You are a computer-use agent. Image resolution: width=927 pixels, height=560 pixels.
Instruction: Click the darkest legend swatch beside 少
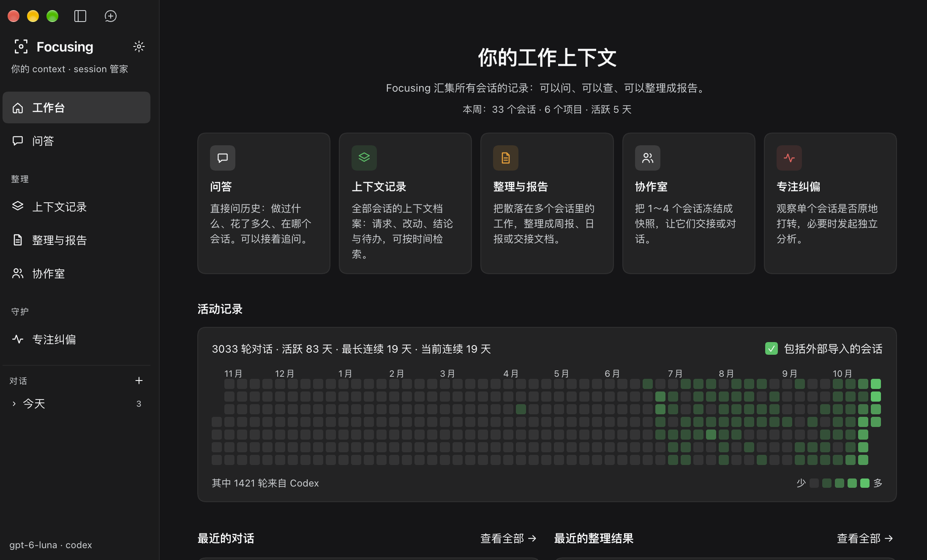[814, 483]
